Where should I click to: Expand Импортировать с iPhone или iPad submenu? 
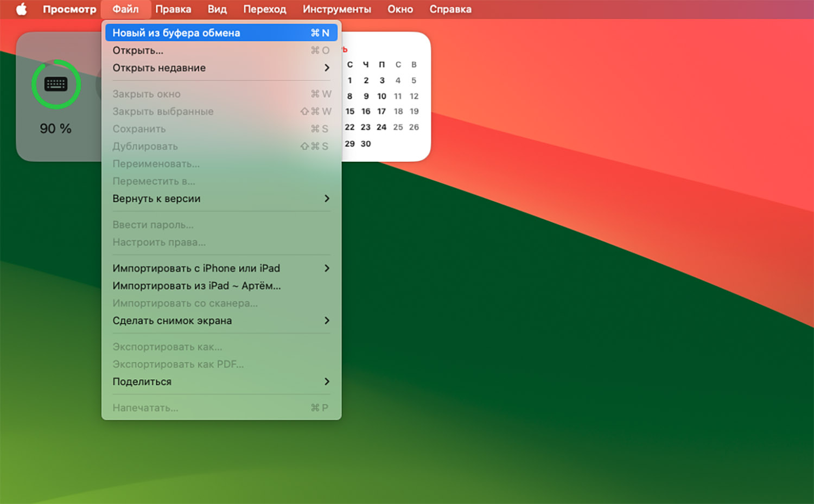[221, 268]
